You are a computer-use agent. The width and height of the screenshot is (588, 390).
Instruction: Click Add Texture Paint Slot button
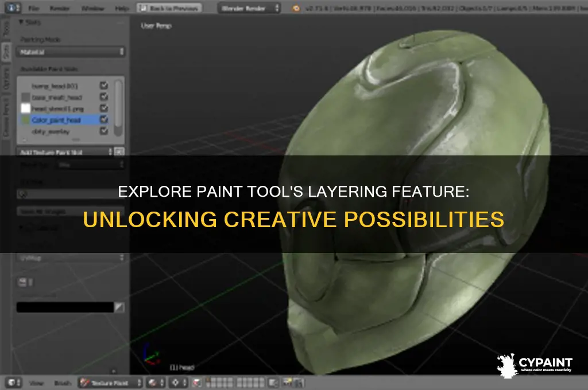coord(64,152)
